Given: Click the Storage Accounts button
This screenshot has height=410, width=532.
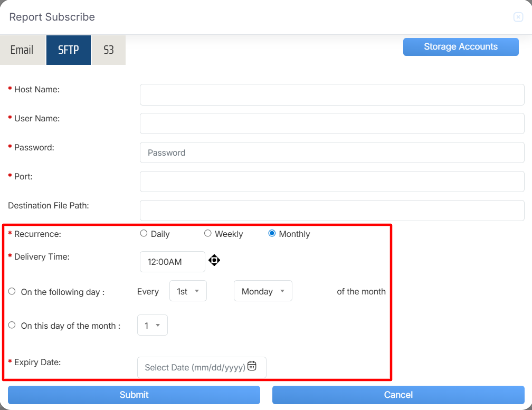Looking at the screenshot, I should [x=460, y=47].
